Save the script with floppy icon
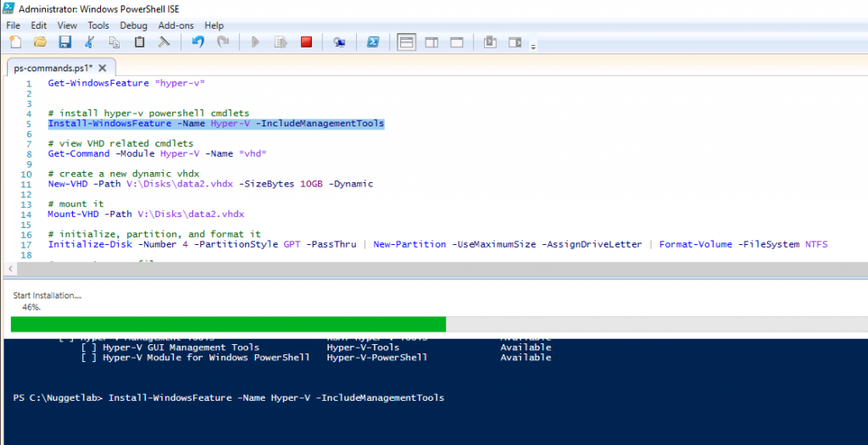868x445 pixels. pos(64,42)
